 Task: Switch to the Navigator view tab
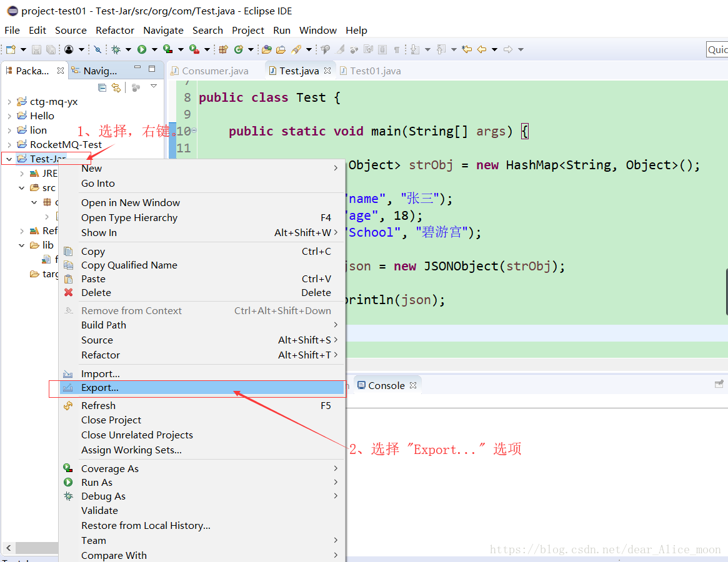tap(95, 71)
